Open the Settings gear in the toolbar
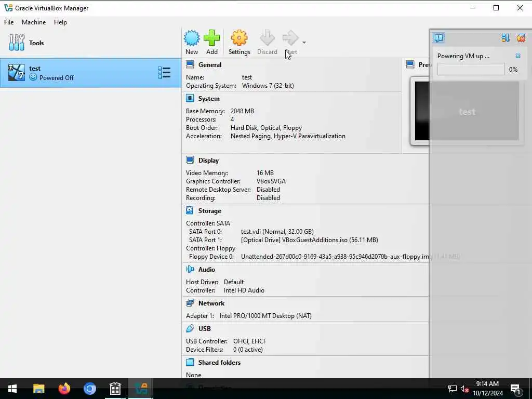The height and width of the screenshot is (399, 532). 239,38
